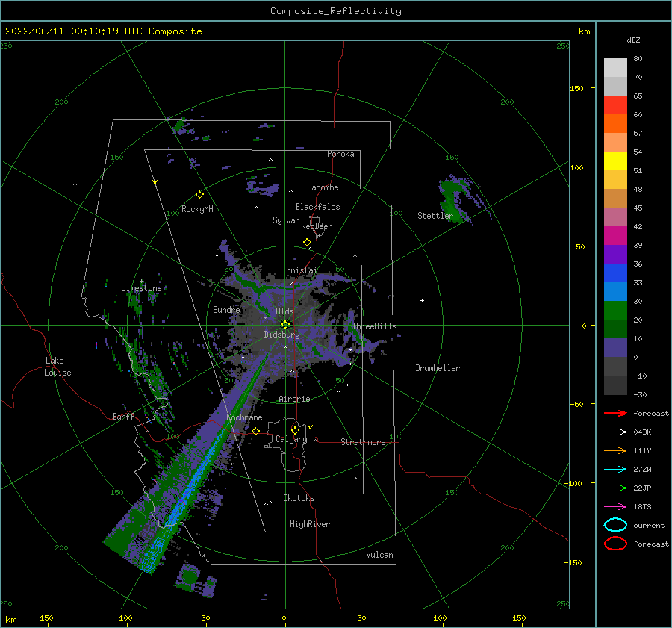Click the Composite_Reflectivity title

click(x=335, y=11)
